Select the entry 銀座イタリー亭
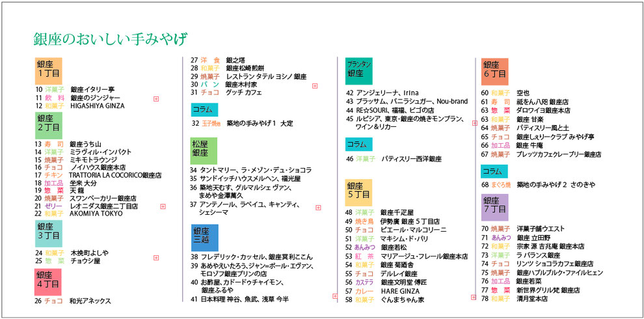 pyautogui.click(x=92, y=89)
